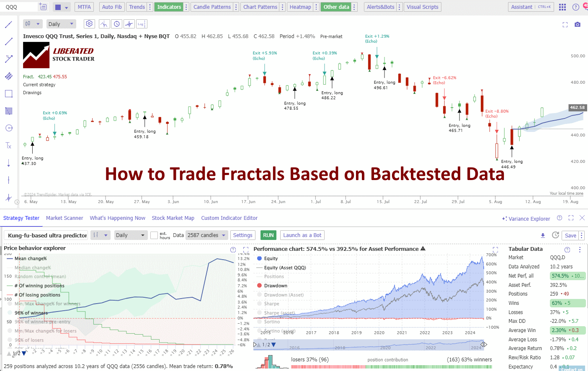The height and width of the screenshot is (371, 588).
Task: Enable the extended hours checkbox
Action: click(x=154, y=235)
